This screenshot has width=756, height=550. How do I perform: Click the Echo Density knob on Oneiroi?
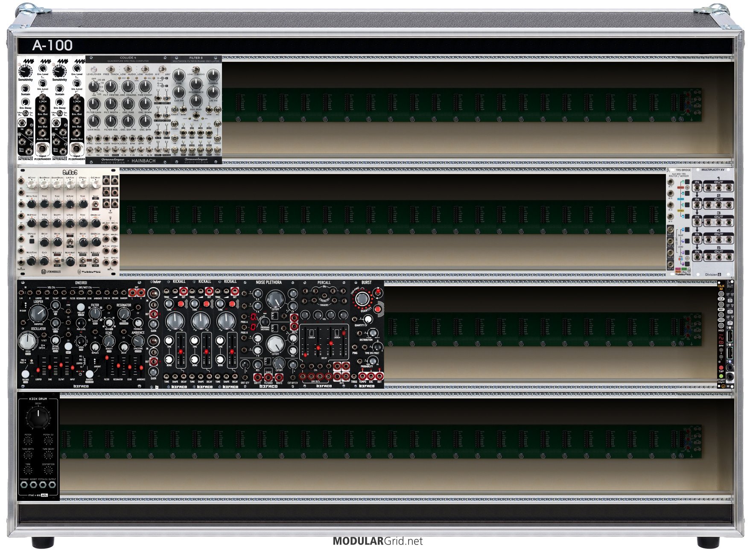coord(109,340)
